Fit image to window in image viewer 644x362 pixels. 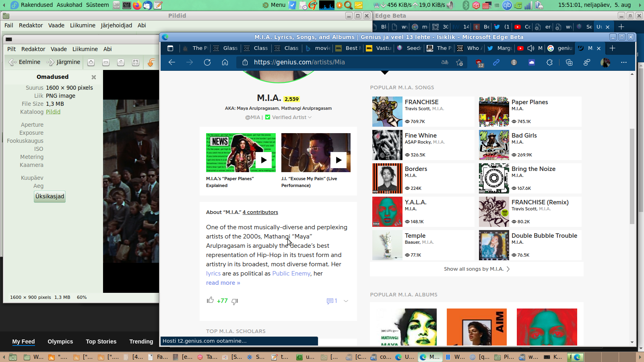click(136, 62)
